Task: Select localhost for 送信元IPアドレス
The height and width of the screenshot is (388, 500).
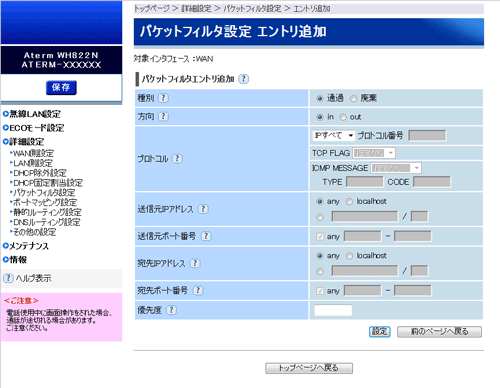Action: coord(349,201)
